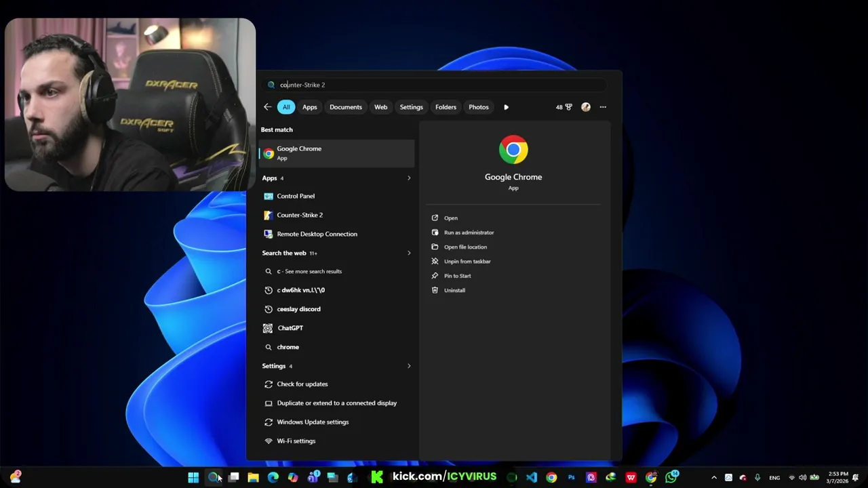Switch to the Settings filter tab
The height and width of the screenshot is (488, 868).
[x=411, y=107]
